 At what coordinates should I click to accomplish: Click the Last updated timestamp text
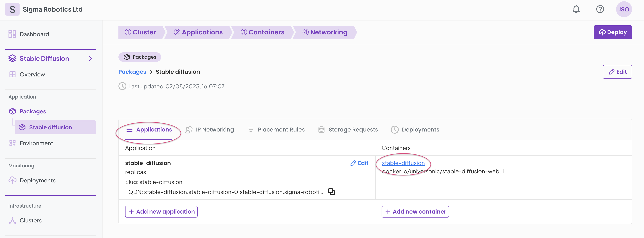coord(195,87)
